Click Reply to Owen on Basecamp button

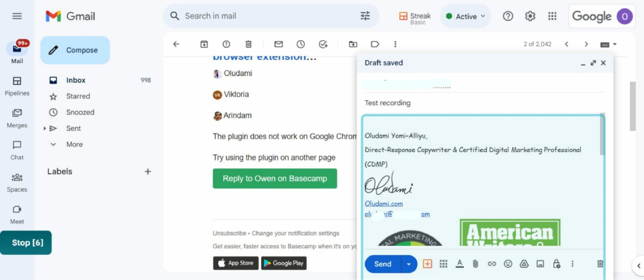click(275, 178)
